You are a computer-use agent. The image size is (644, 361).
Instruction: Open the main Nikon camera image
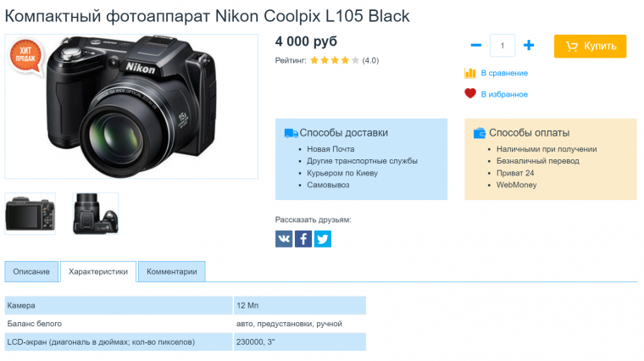point(131,106)
